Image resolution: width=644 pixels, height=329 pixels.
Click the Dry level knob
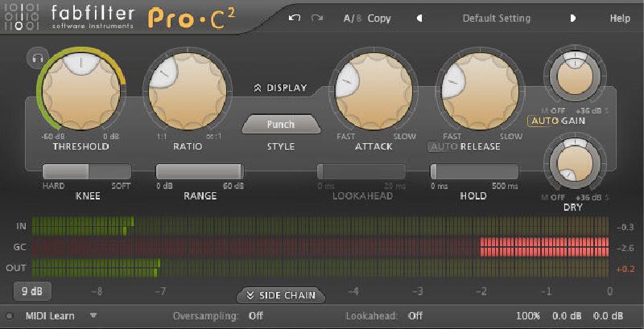(576, 163)
